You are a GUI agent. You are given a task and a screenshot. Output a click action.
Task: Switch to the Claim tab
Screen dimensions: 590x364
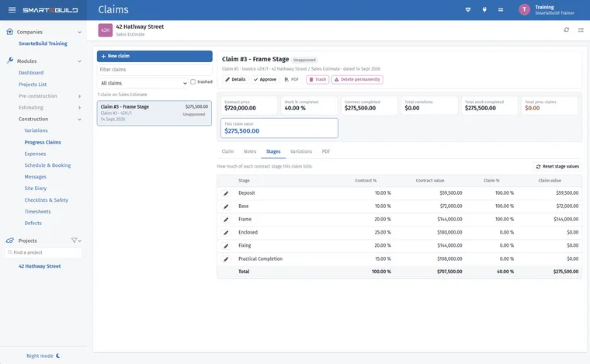227,151
